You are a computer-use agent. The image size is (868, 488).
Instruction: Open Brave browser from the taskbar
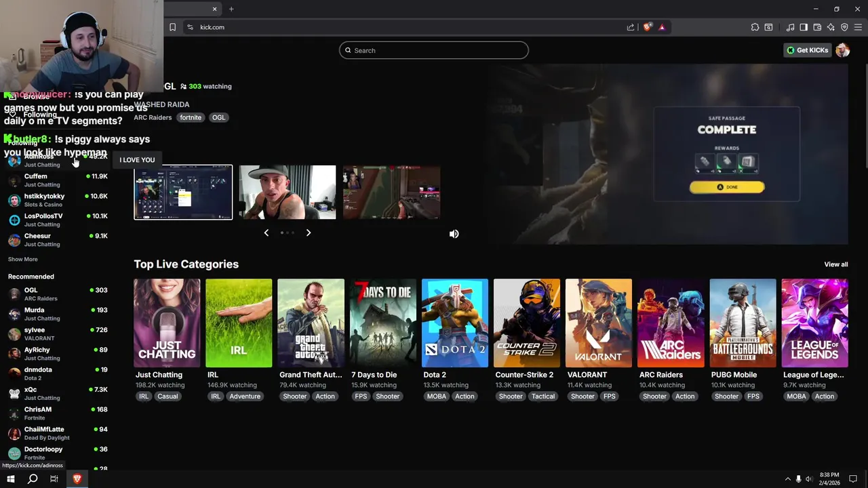tap(77, 479)
